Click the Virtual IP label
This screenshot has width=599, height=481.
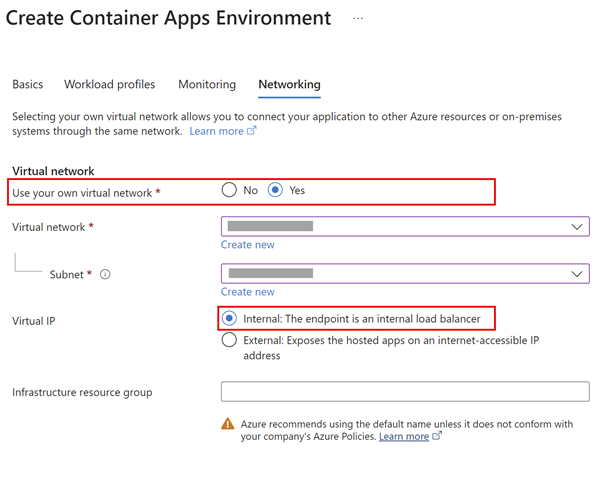pos(34,321)
